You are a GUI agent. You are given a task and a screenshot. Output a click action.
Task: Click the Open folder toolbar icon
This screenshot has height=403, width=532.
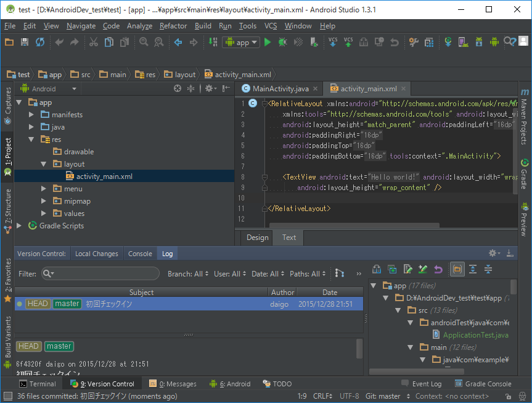tap(9, 42)
